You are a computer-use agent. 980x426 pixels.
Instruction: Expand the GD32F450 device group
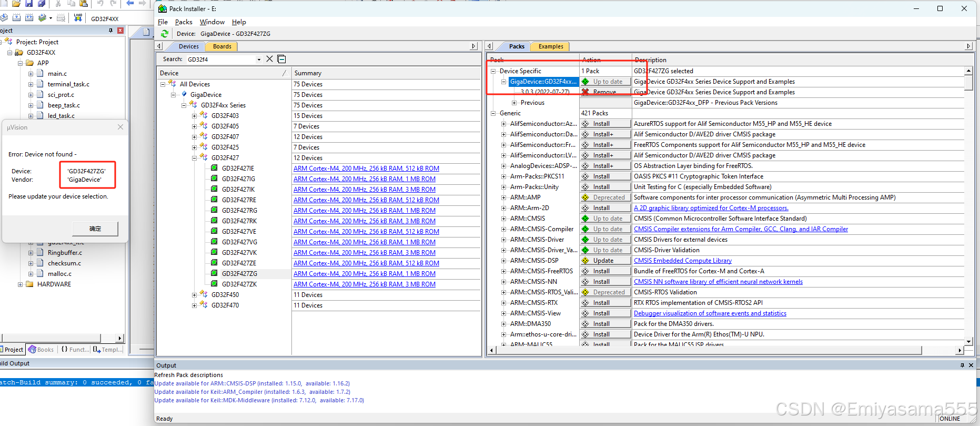click(194, 294)
